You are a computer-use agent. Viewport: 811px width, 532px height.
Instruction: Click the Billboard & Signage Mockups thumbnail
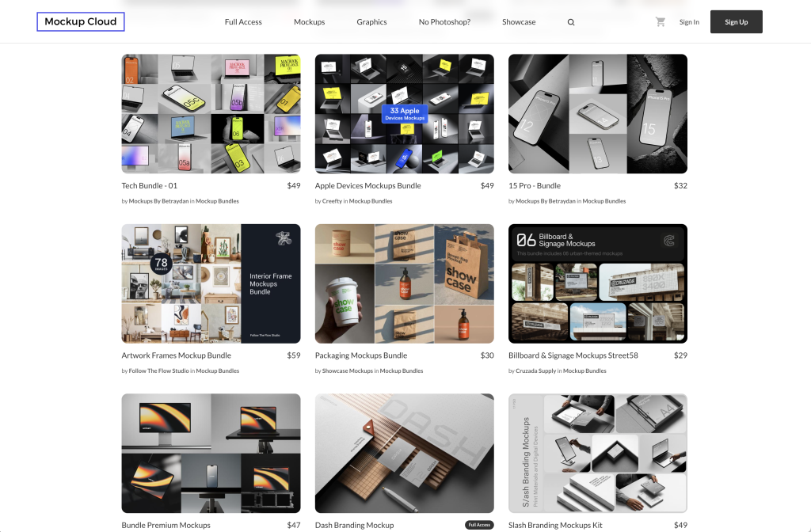pyautogui.click(x=597, y=283)
